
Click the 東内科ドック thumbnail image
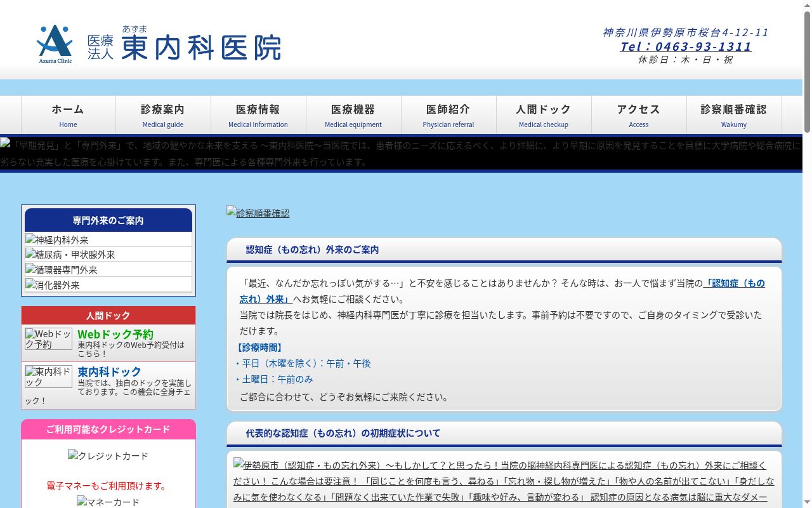49,377
